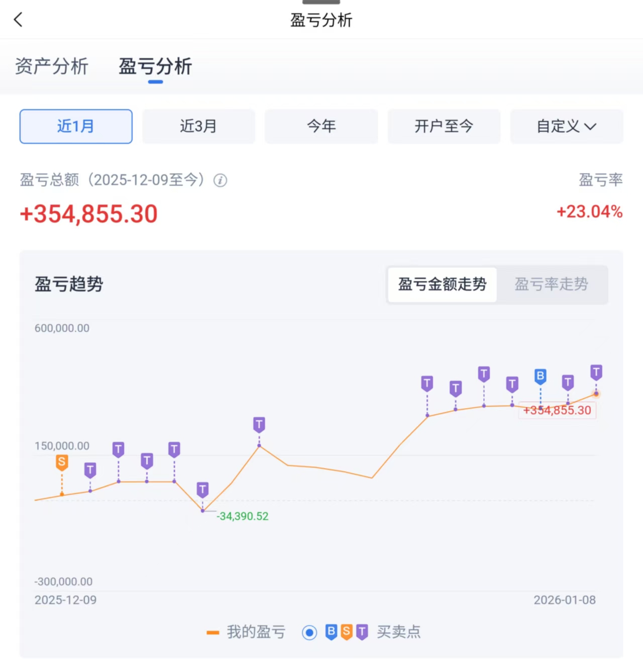Toggle the 买卖点 radio button

[x=309, y=632]
